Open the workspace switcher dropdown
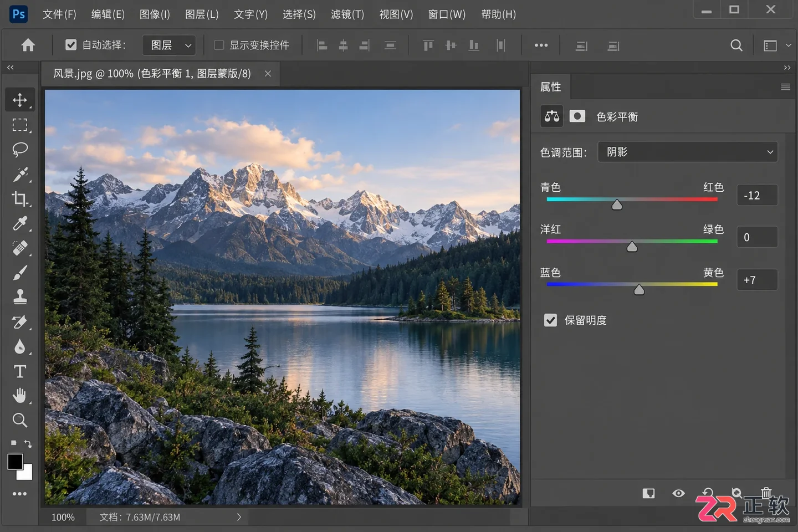The image size is (798, 532). point(776,45)
